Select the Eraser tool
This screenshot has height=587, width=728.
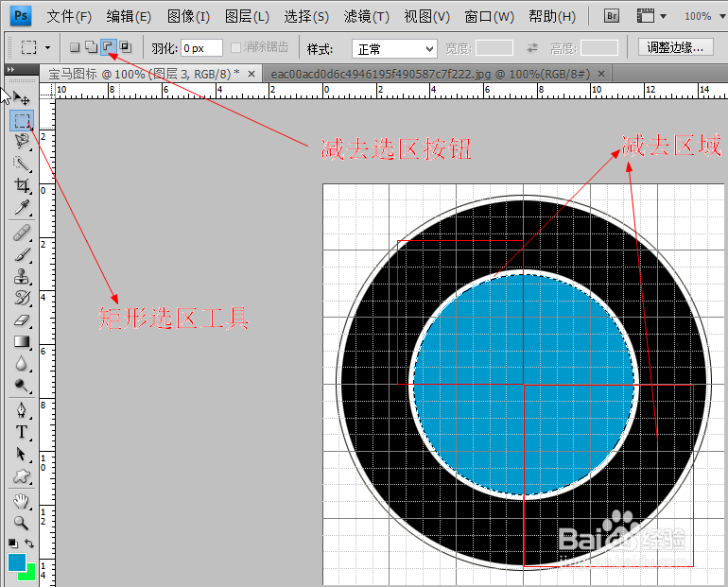point(22,320)
